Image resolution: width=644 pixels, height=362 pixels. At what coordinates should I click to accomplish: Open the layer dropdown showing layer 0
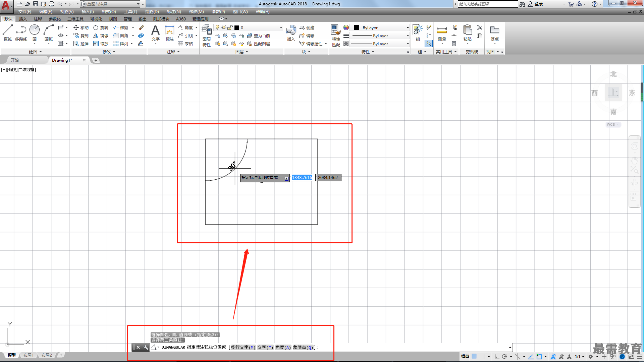click(x=248, y=27)
